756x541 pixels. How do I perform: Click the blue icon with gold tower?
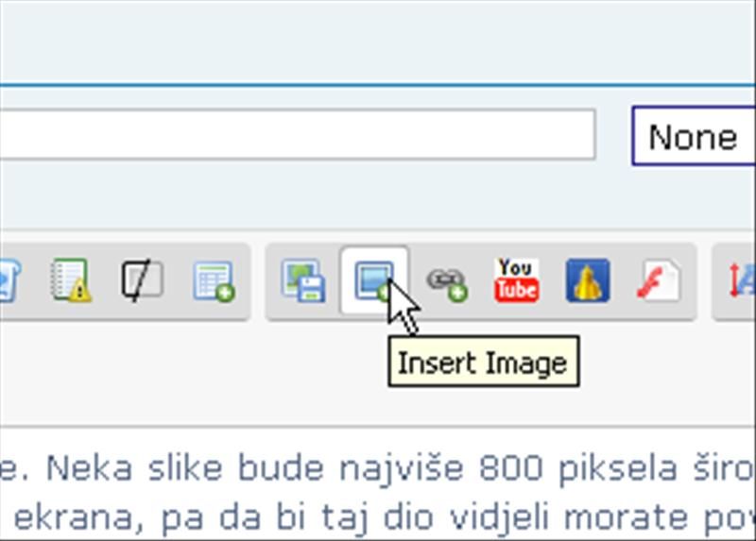click(x=588, y=280)
